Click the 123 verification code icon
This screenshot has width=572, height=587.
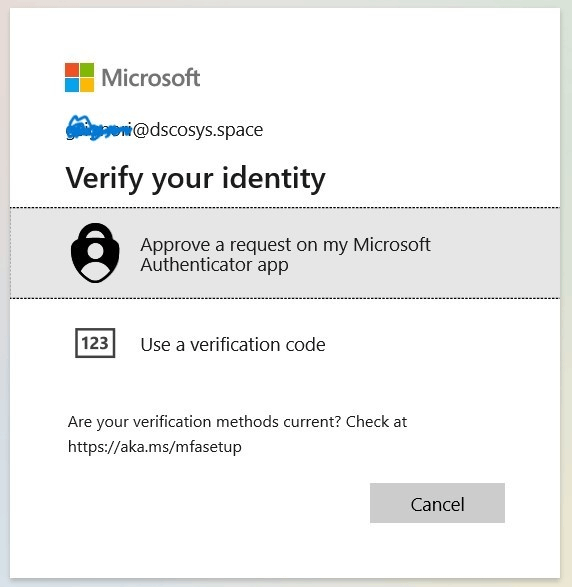pyautogui.click(x=95, y=343)
